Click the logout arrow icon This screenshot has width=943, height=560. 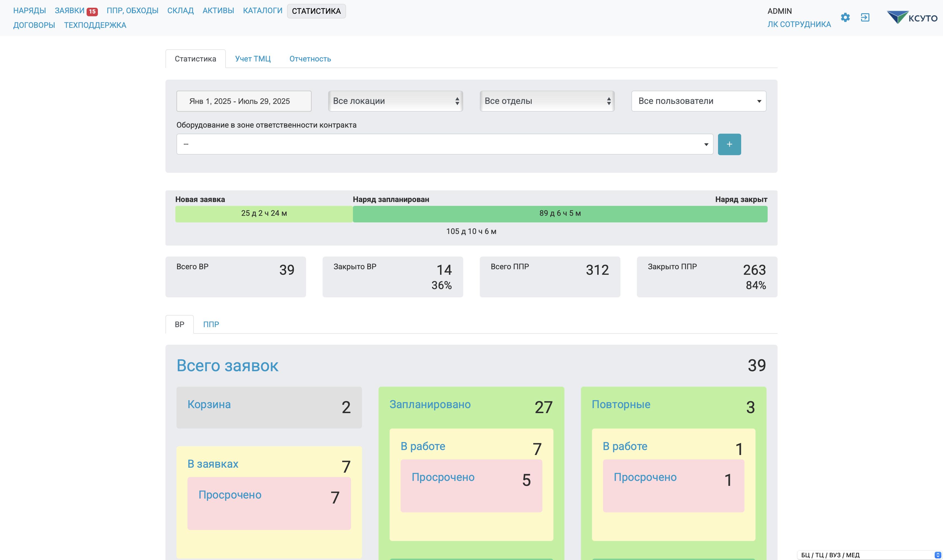point(865,17)
